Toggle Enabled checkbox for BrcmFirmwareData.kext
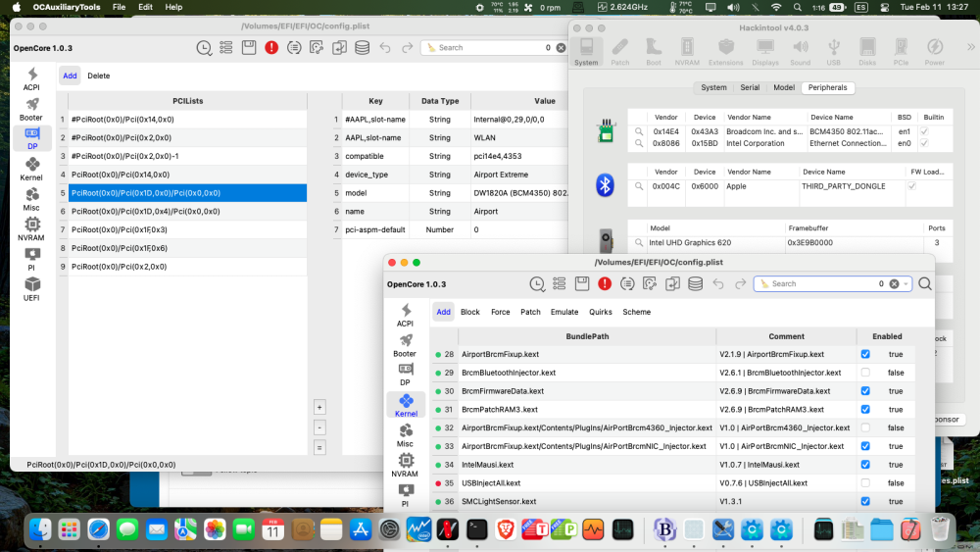 (x=865, y=390)
